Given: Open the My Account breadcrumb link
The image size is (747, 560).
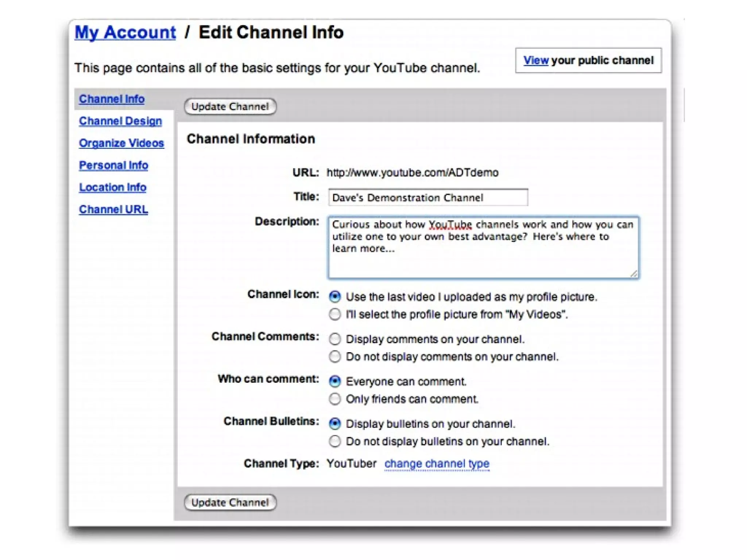Looking at the screenshot, I should coord(125,32).
